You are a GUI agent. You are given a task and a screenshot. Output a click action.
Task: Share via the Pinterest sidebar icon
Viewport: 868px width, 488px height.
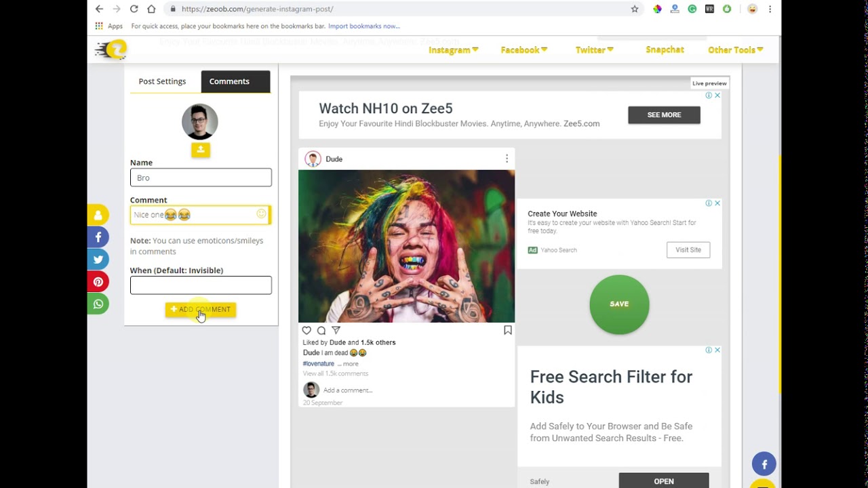[x=98, y=282]
